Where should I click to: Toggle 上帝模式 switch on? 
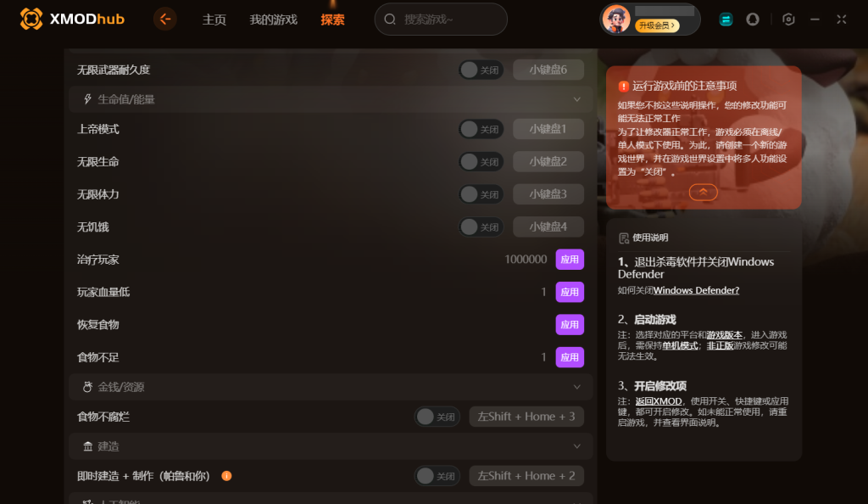click(481, 129)
